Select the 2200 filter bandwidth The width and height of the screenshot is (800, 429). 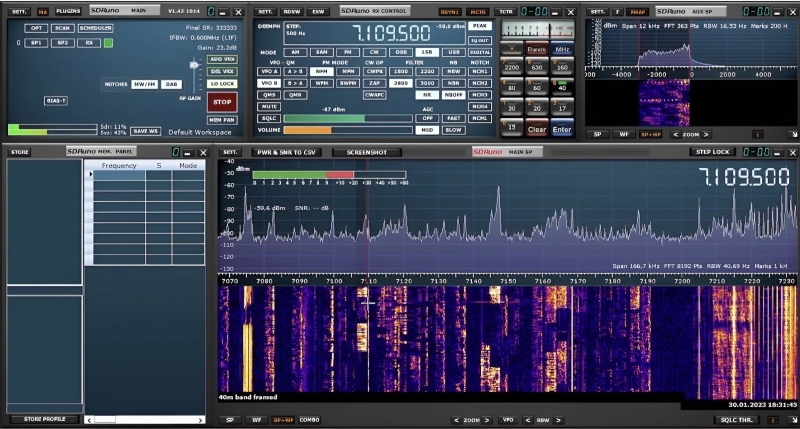[x=427, y=71]
